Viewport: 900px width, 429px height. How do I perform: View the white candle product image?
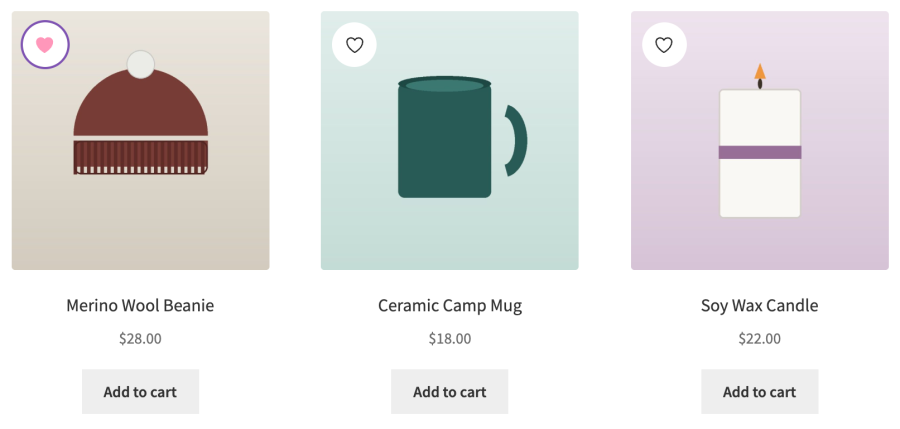pyautogui.click(x=759, y=140)
